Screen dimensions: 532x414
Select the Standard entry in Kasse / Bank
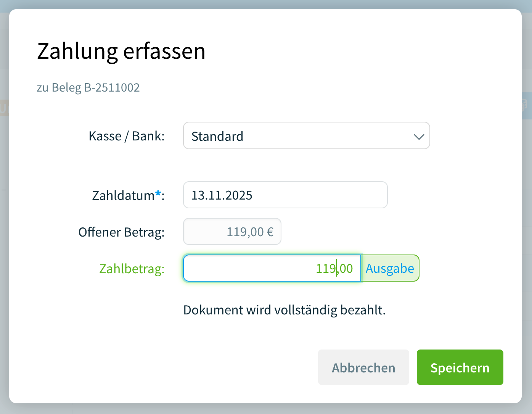[x=217, y=136]
